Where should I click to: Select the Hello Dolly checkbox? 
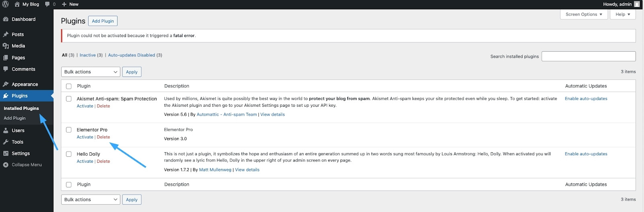click(x=69, y=154)
